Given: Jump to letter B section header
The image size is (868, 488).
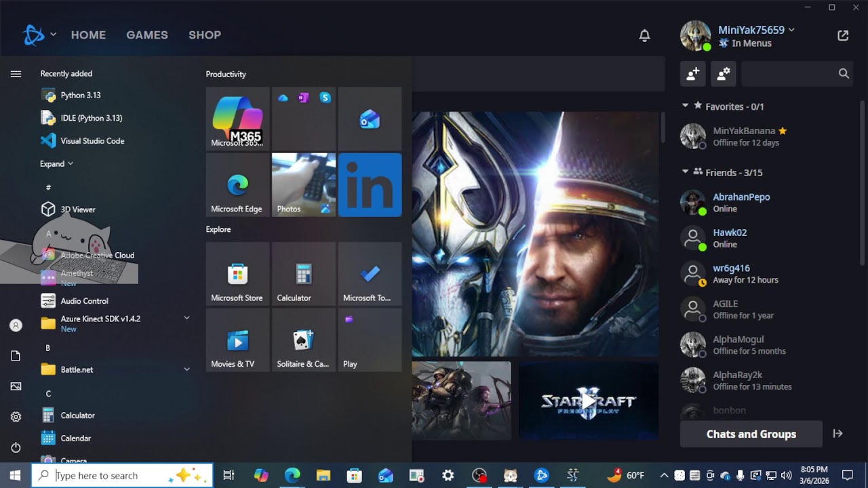Looking at the screenshot, I should 47,348.
